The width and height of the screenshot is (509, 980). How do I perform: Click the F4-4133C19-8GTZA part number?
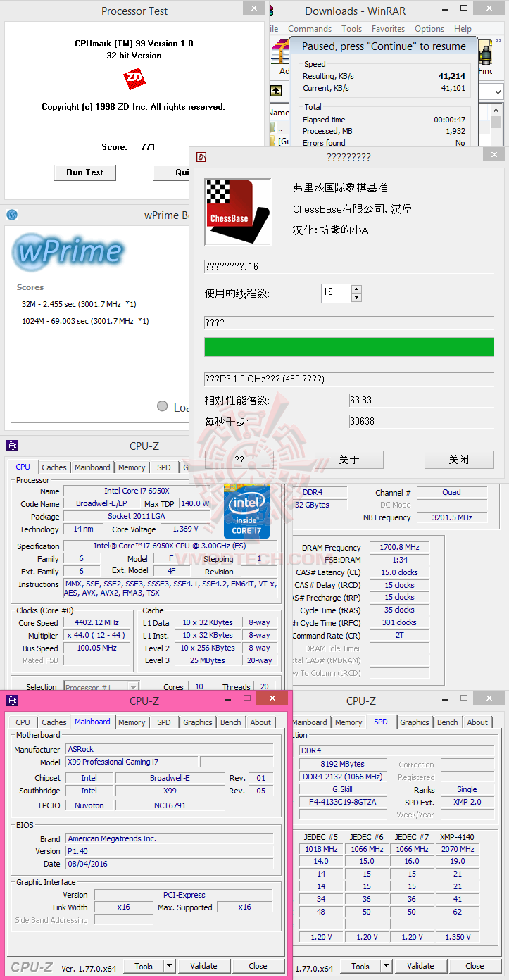(343, 802)
